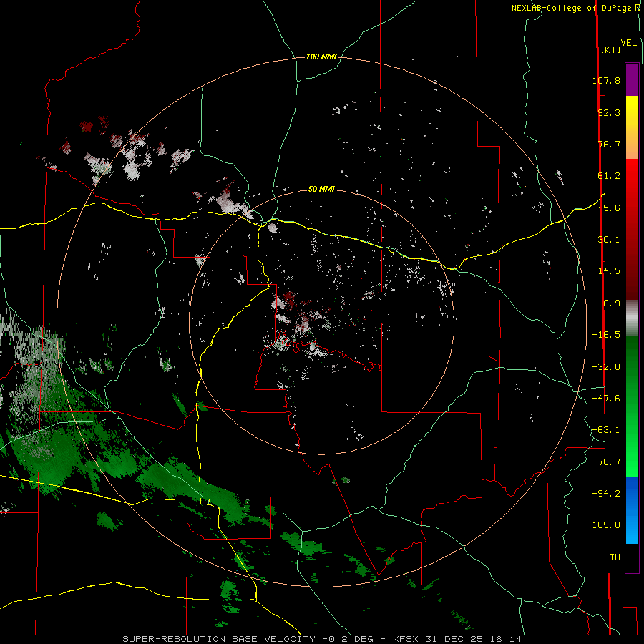The width and height of the screenshot is (644, 644).
Task: Click the 30.1 legend value
Action: click(x=609, y=240)
